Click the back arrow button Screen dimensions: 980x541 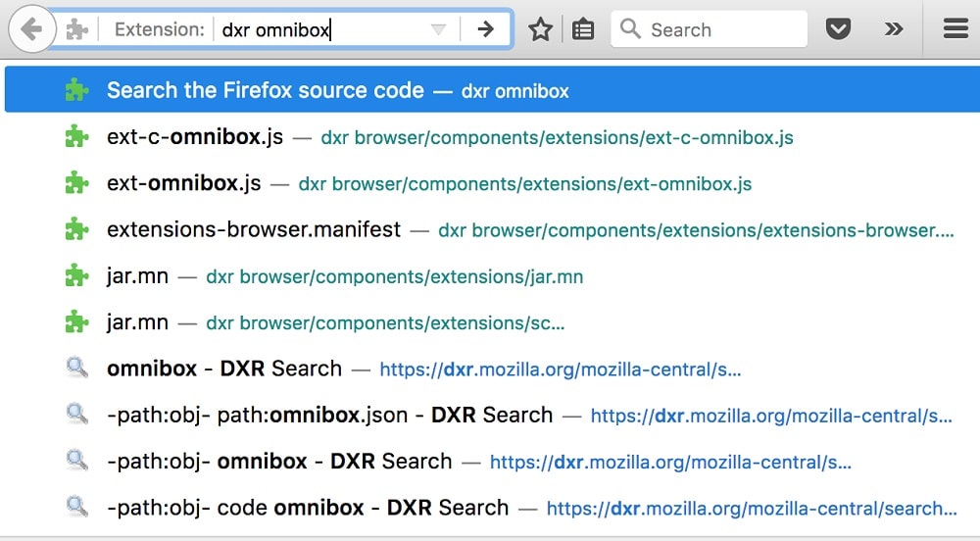(x=32, y=28)
